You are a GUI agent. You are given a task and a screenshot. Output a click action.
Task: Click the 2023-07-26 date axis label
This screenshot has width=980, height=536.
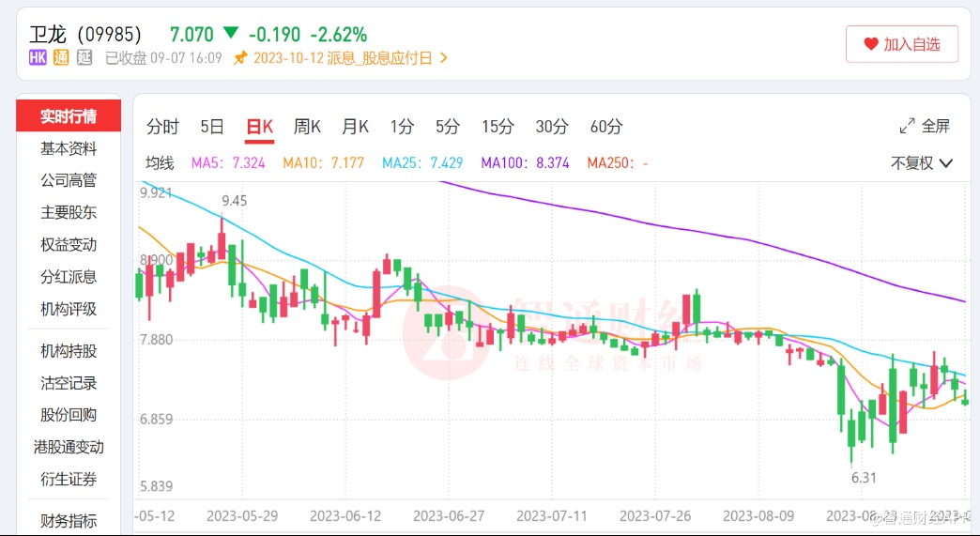point(655,516)
